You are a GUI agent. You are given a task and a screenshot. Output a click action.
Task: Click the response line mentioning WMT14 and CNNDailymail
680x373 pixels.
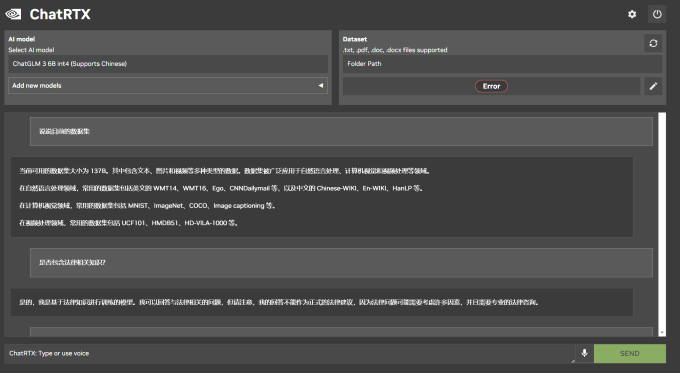point(221,188)
